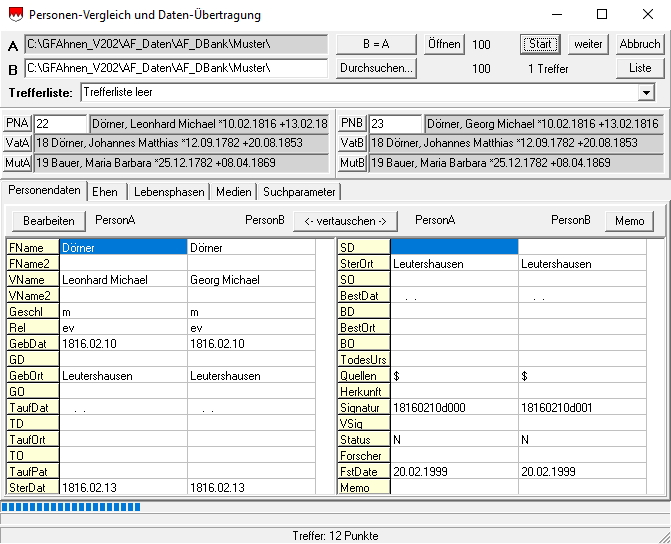Click the B = A button

pos(376,44)
